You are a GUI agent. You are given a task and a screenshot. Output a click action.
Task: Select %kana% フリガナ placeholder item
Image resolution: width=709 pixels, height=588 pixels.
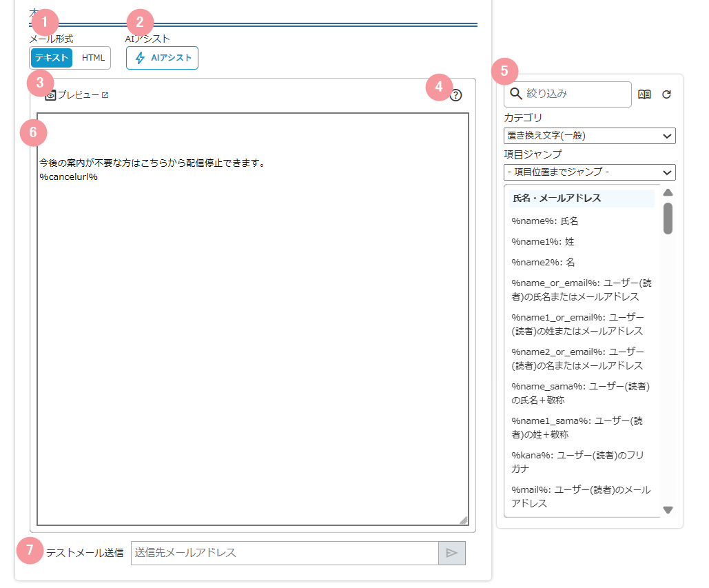click(x=577, y=462)
